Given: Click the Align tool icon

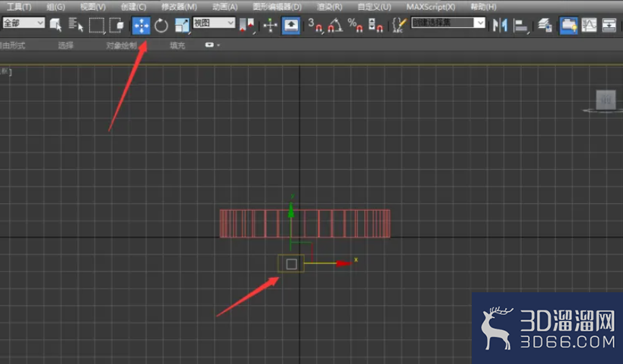Looking at the screenshot, I should [520, 26].
